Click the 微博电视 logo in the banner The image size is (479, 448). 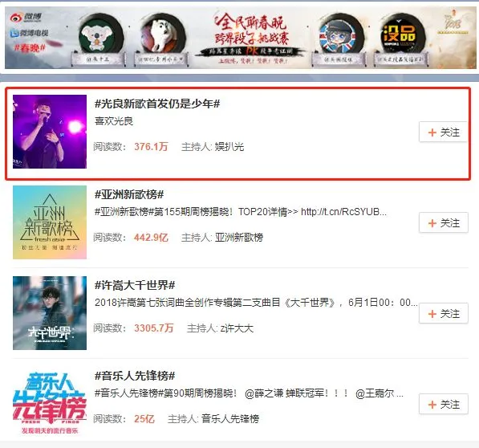point(29,33)
